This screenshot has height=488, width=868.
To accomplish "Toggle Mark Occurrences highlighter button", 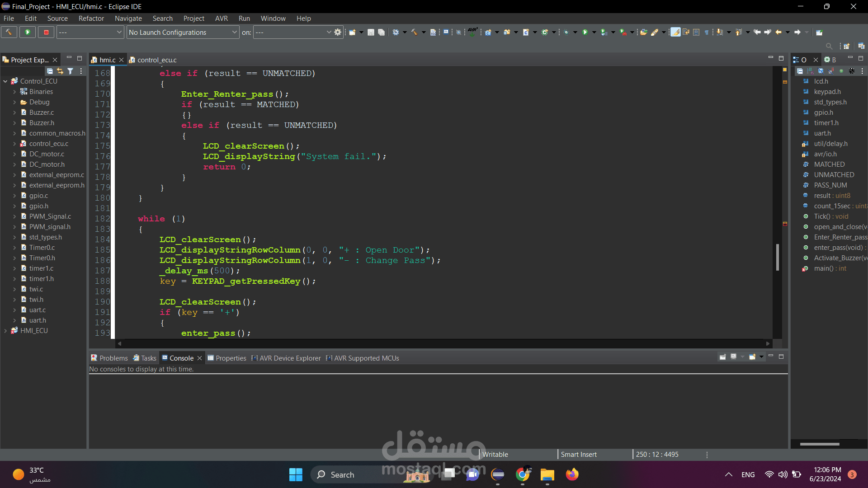I will [675, 32].
